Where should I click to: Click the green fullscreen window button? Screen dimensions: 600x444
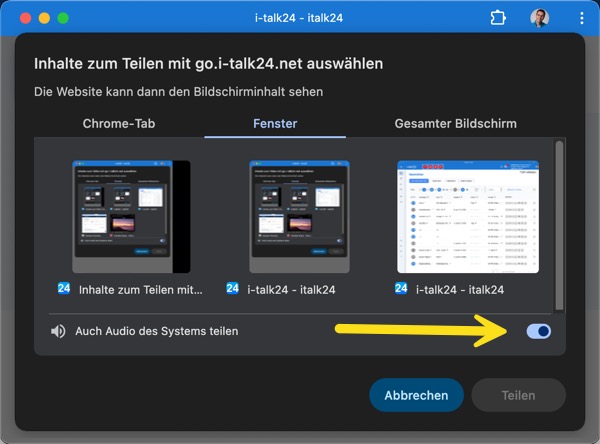click(x=63, y=18)
